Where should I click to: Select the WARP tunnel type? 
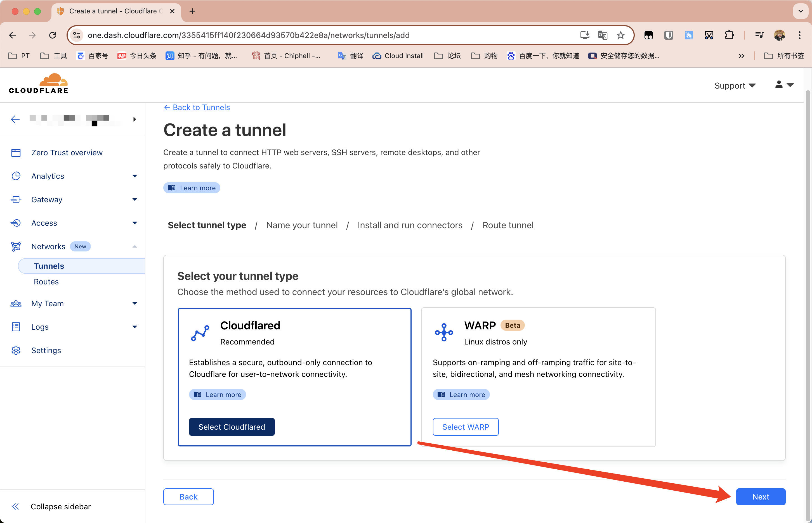coord(465,427)
